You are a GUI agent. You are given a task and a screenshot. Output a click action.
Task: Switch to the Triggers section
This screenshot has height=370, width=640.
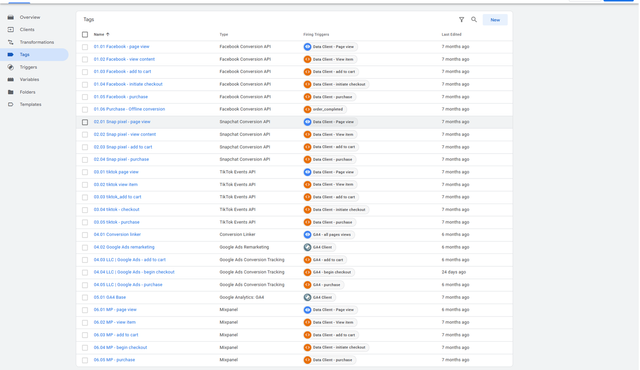pos(28,67)
